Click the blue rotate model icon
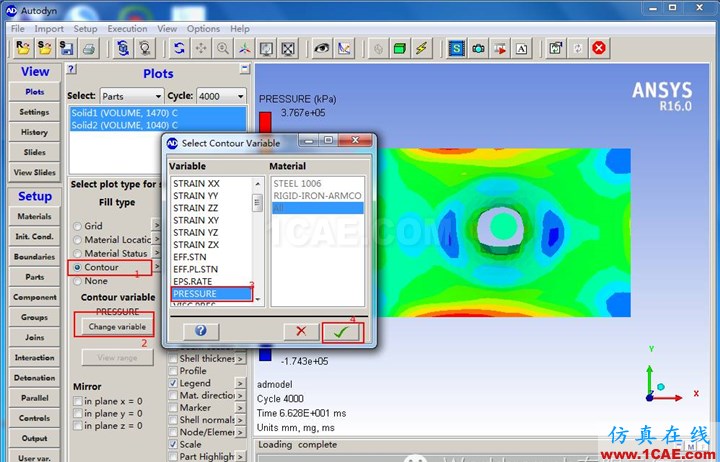Viewport: 720px width, 462px height. click(x=179, y=48)
